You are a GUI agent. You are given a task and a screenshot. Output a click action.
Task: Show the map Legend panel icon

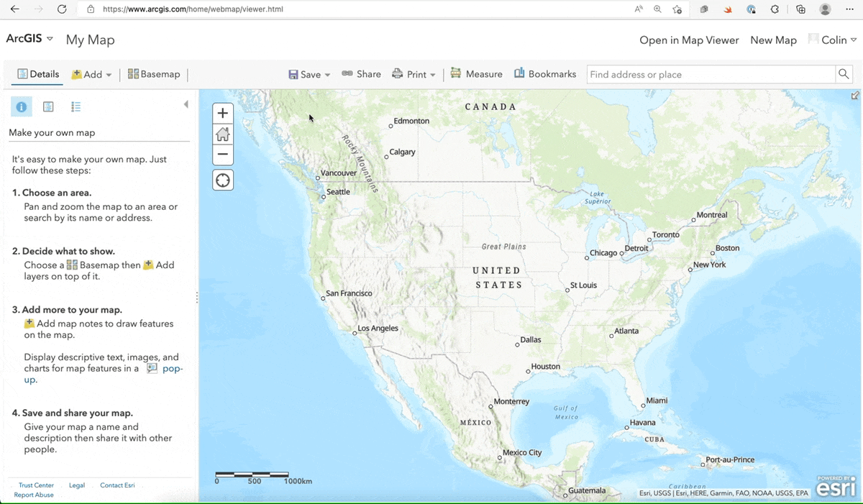click(76, 106)
